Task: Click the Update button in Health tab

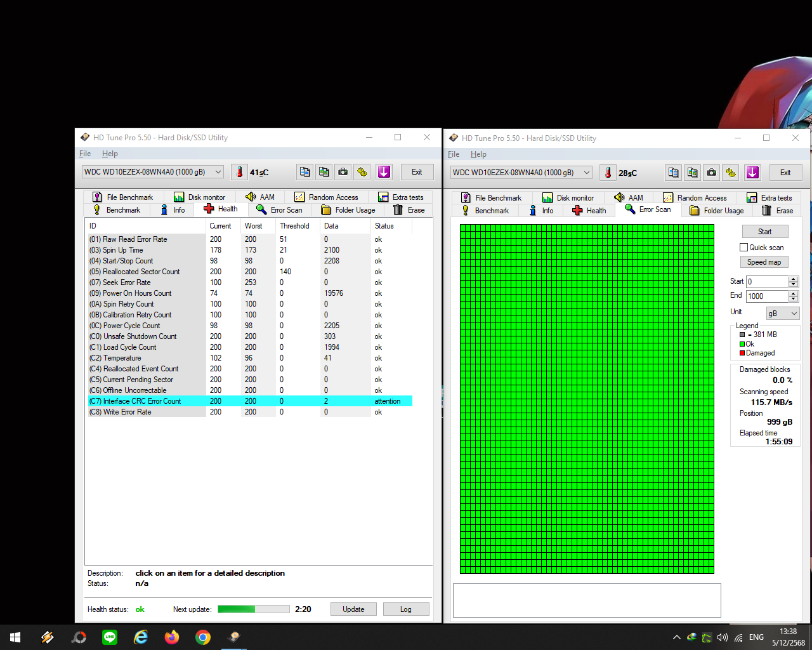Action: click(x=353, y=609)
